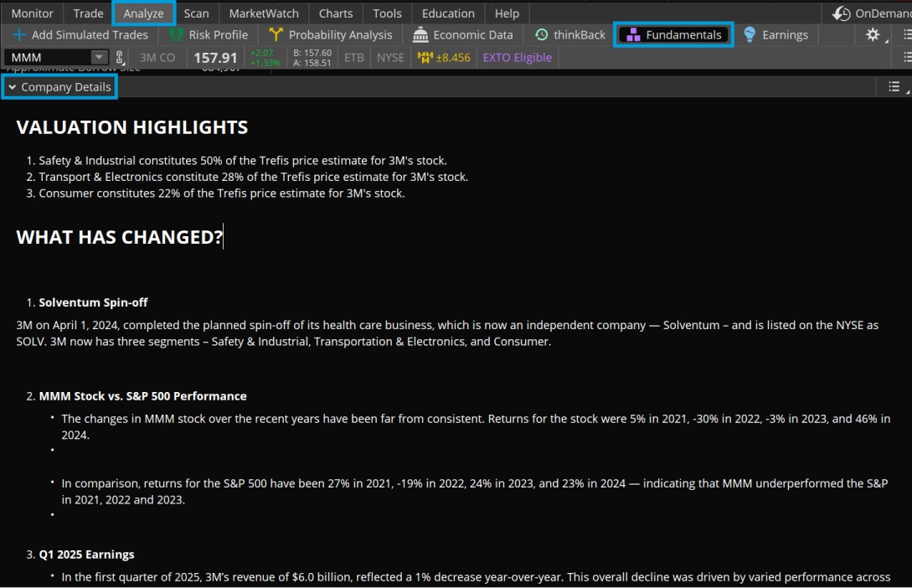This screenshot has width=912, height=588.
Task: Open the Monitor tab
Action: [x=32, y=13]
